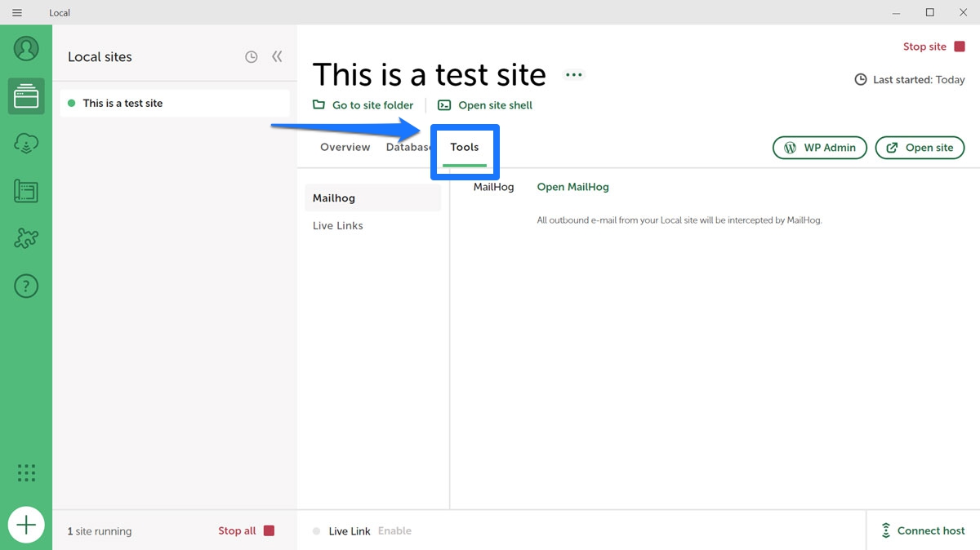Image resolution: width=980 pixels, height=550 pixels.
Task: Open the site options three-dot menu
Action: [574, 75]
